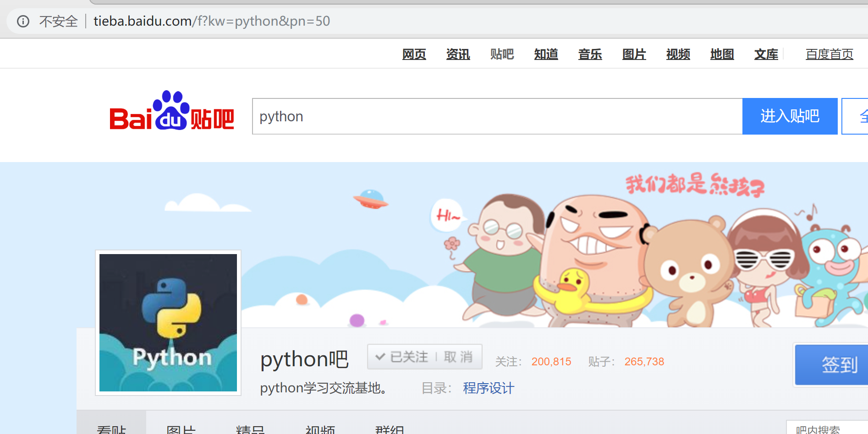This screenshot has width=868, height=434.
Task: Click the python学习交流基地 description text
Action: [325, 388]
